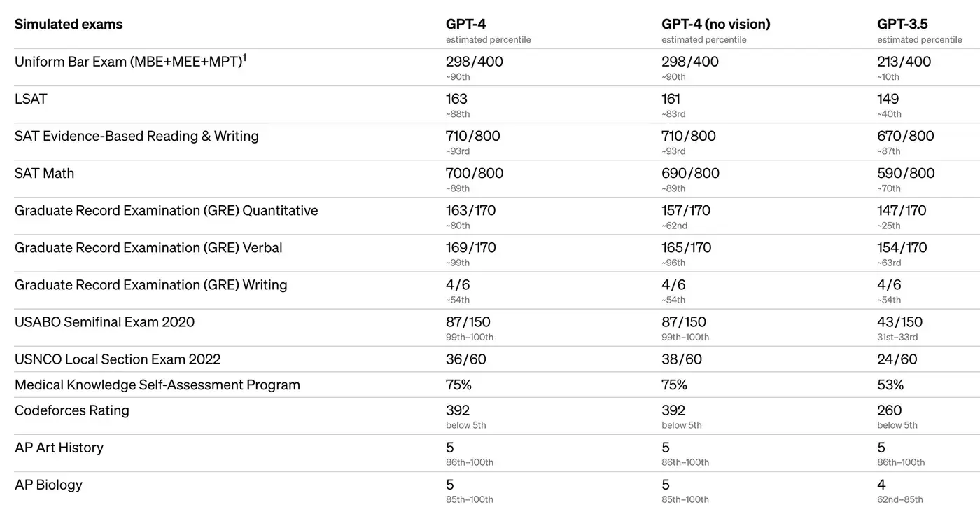980x519 pixels.
Task: Select GPT-4's GRE Verbal score 169/170
Action: [x=470, y=247]
